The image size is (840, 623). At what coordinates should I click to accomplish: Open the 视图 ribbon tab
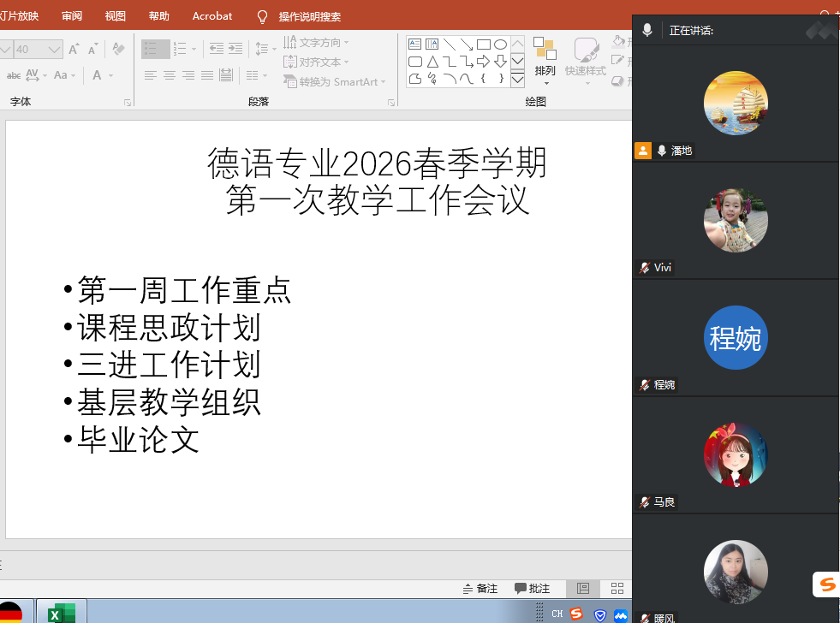tap(115, 16)
